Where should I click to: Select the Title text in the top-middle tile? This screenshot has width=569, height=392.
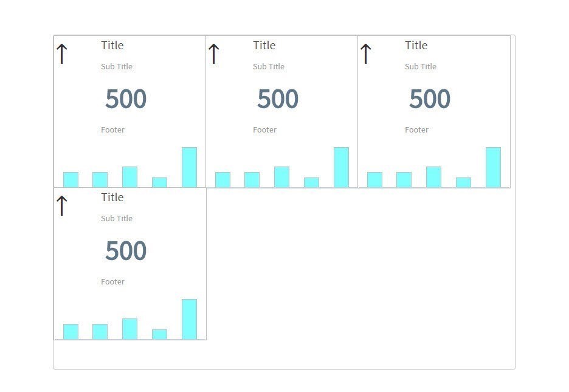click(264, 46)
